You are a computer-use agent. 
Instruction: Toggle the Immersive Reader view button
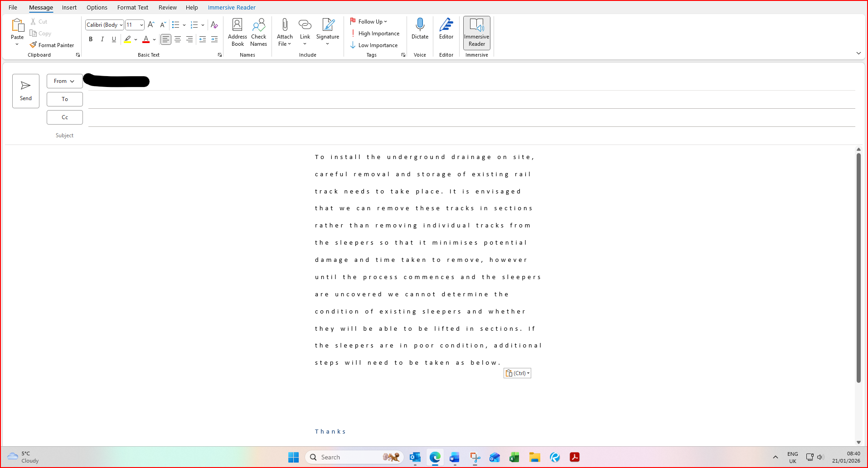(x=477, y=33)
